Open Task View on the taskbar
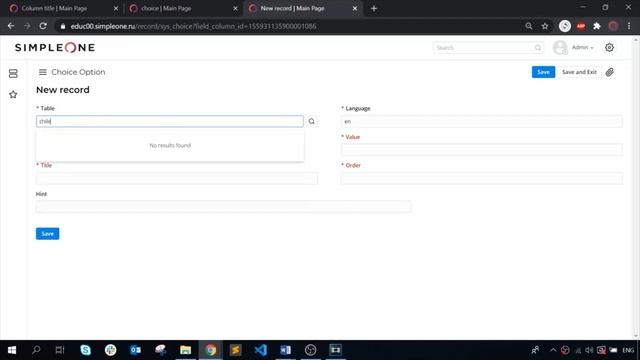This screenshot has height=360, width=640. 60,350
